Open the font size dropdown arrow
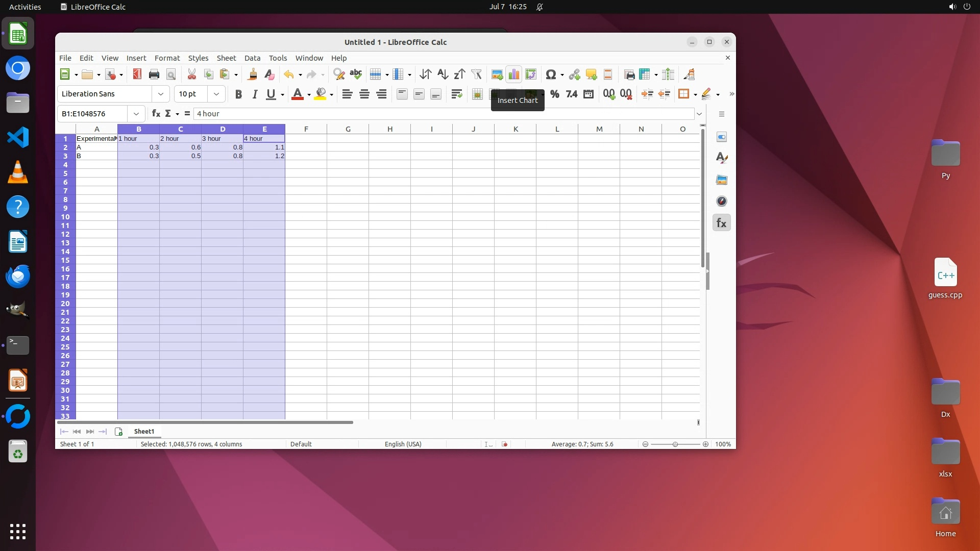The image size is (980, 551). 216,94
